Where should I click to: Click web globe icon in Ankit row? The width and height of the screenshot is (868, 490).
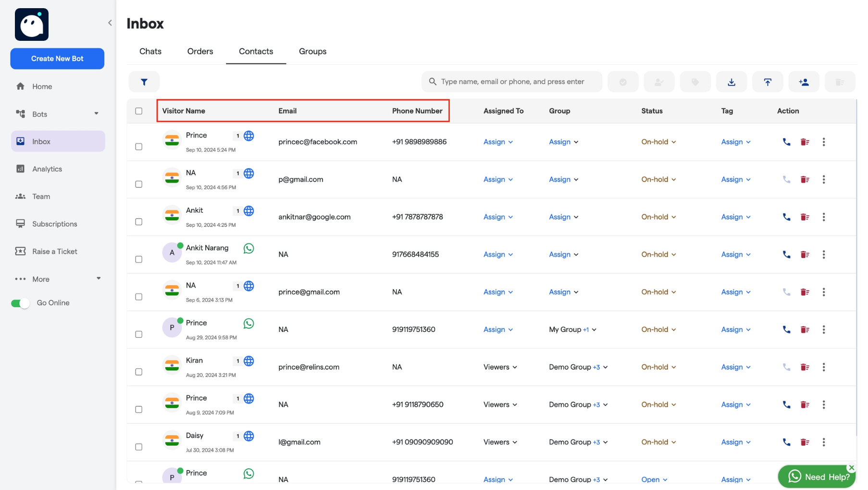click(248, 211)
